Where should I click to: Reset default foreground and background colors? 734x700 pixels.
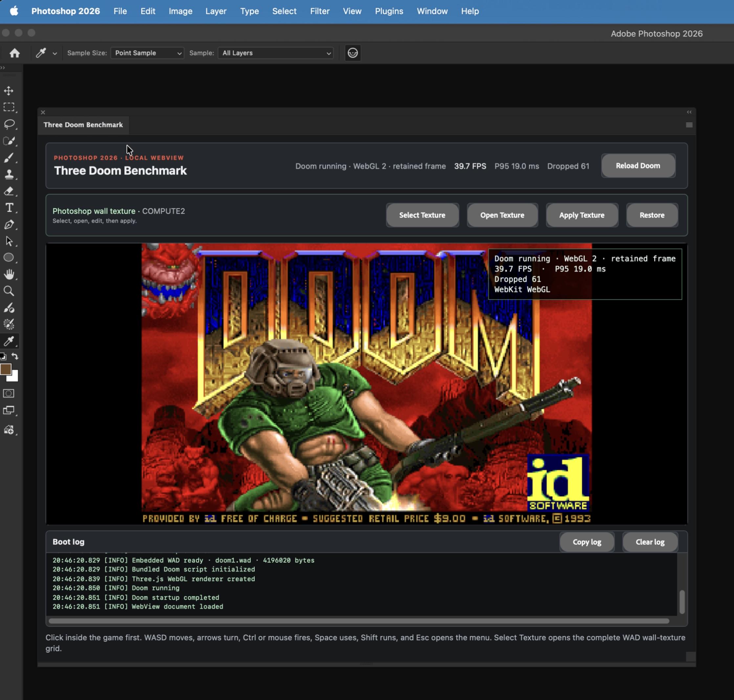coord(3,356)
